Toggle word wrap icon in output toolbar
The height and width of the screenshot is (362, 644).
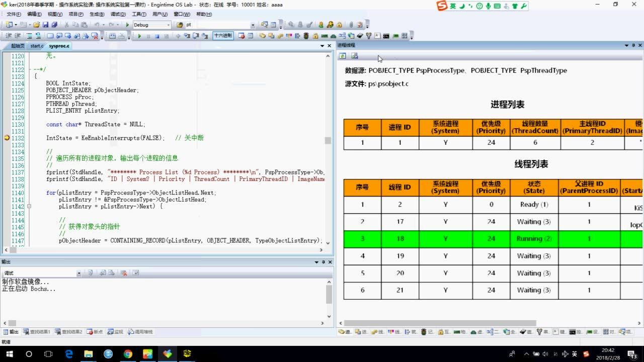tap(135, 273)
